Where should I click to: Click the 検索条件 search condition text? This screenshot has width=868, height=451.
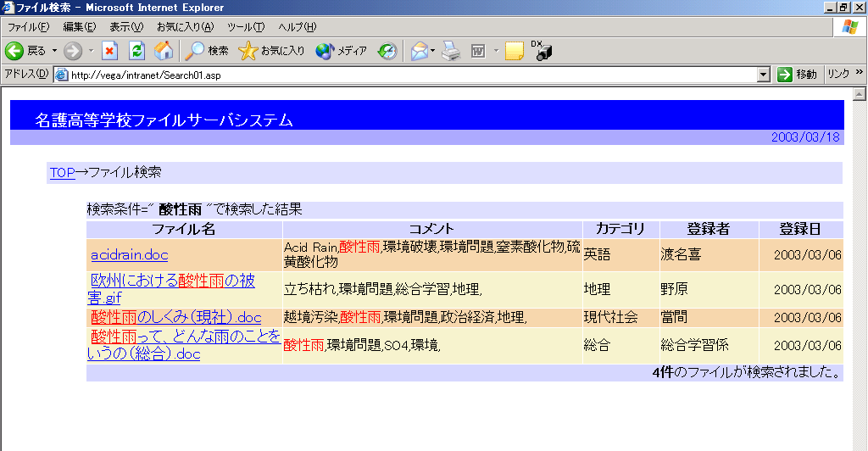(194, 209)
